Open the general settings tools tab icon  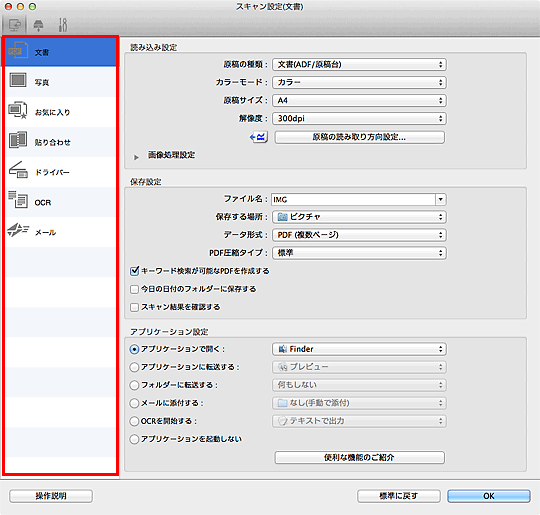[x=63, y=25]
